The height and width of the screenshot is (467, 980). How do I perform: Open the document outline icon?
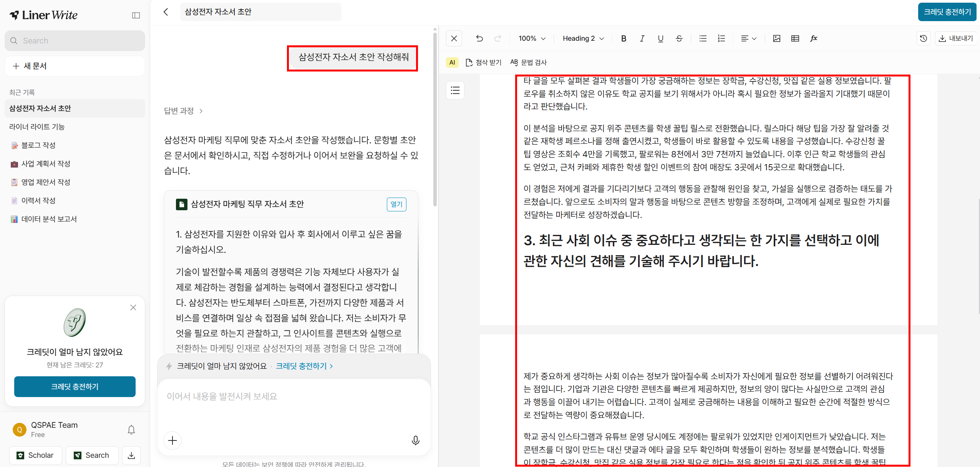[455, 90]
